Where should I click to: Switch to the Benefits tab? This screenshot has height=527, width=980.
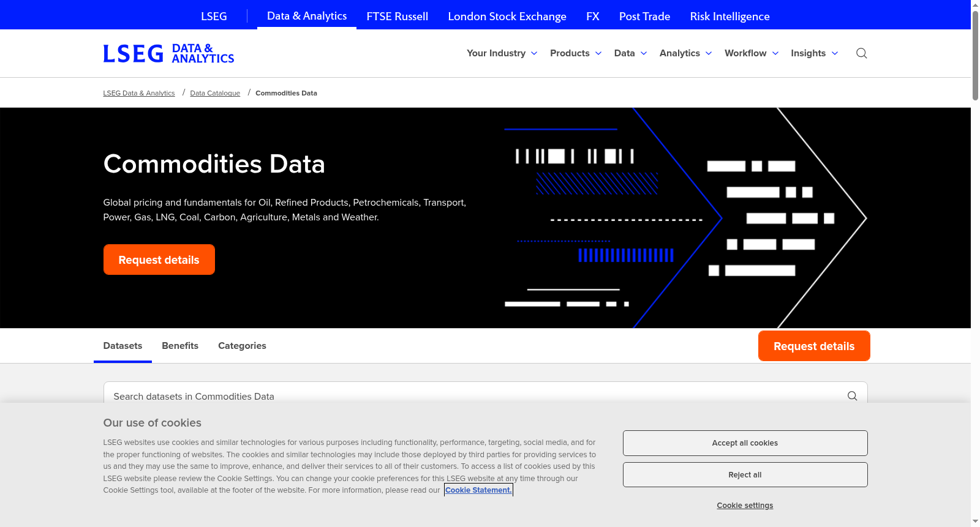pyautogui.click(x=180, y=346)
